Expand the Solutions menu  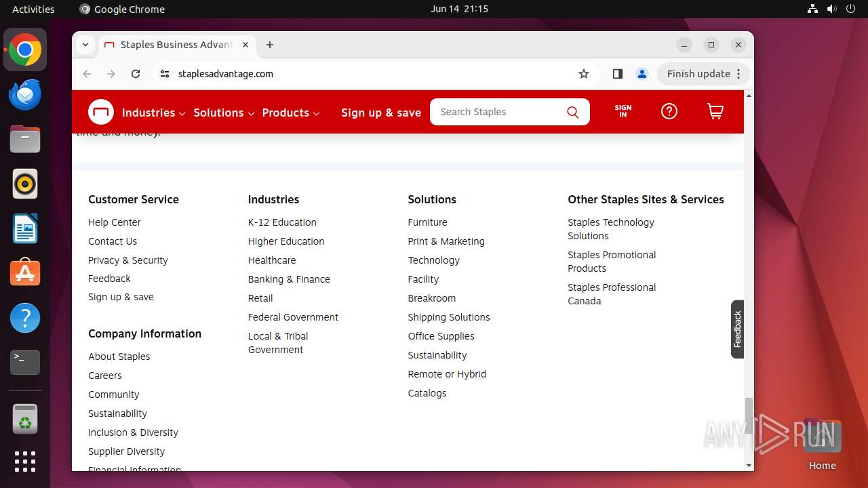(224, 113)
